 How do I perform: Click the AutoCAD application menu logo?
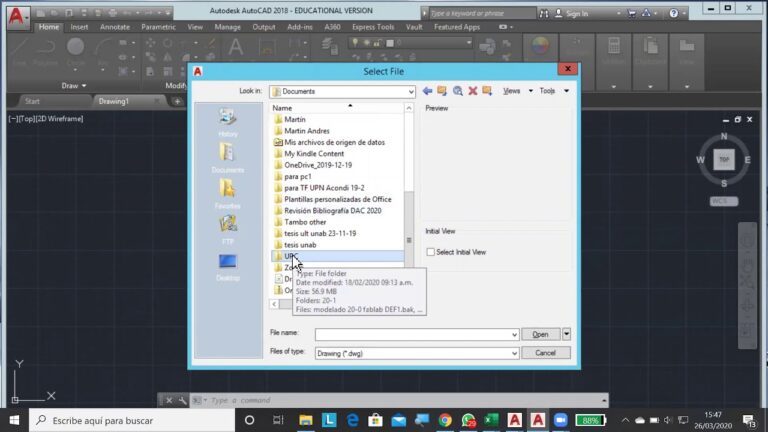[x=17, y=17]
